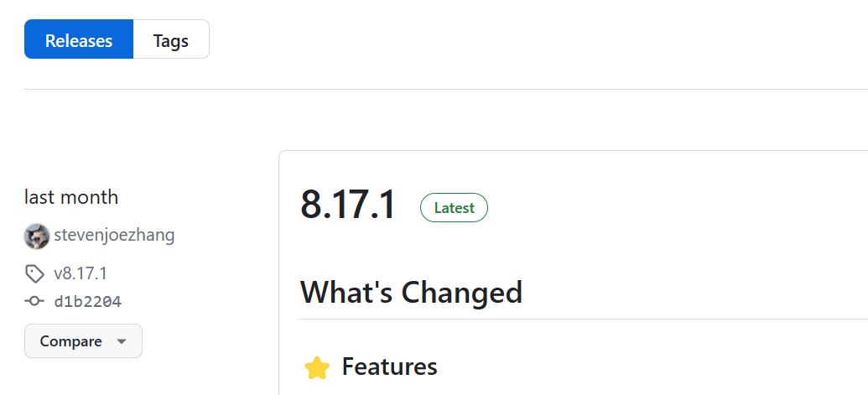868x395 pixels.
Task: Click the Compare button label
Action: (x=70, y=341)
